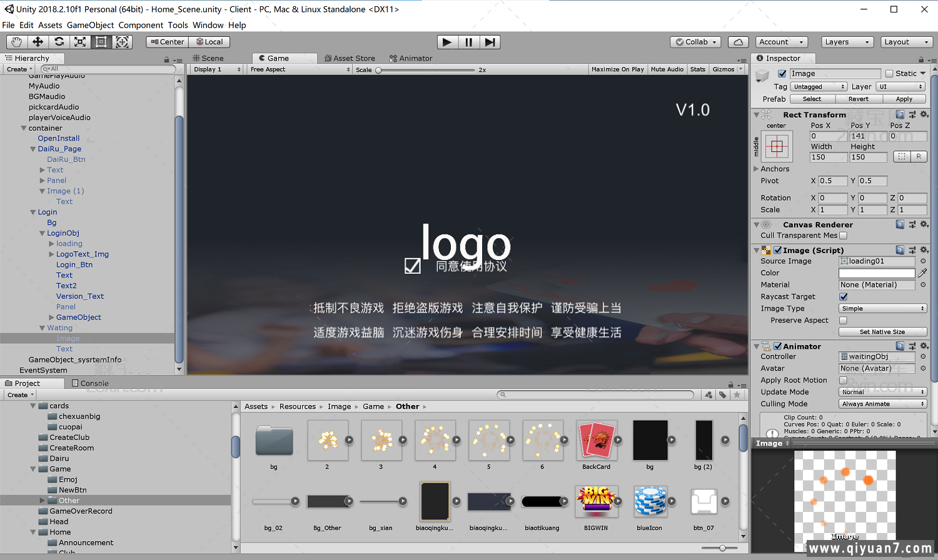
Task: Select the Rotate tool
Action: (x=59, y=42)
